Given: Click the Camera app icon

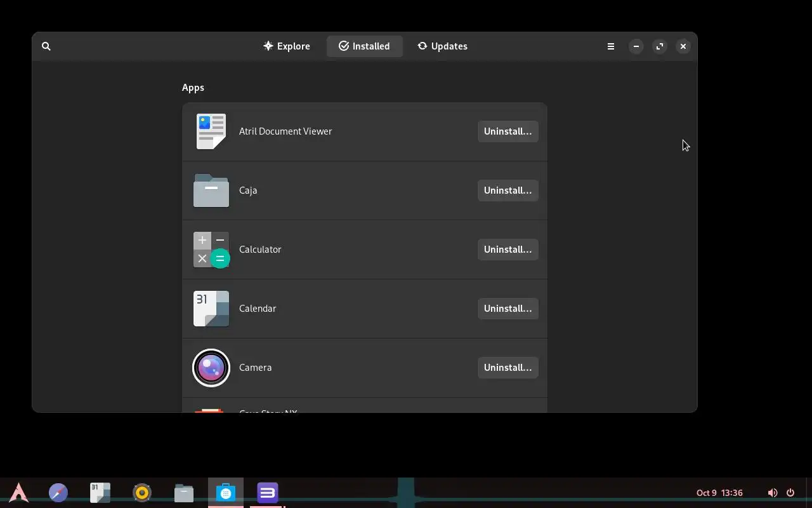Looking at the screenshot, I should click(x=211, y=368).
